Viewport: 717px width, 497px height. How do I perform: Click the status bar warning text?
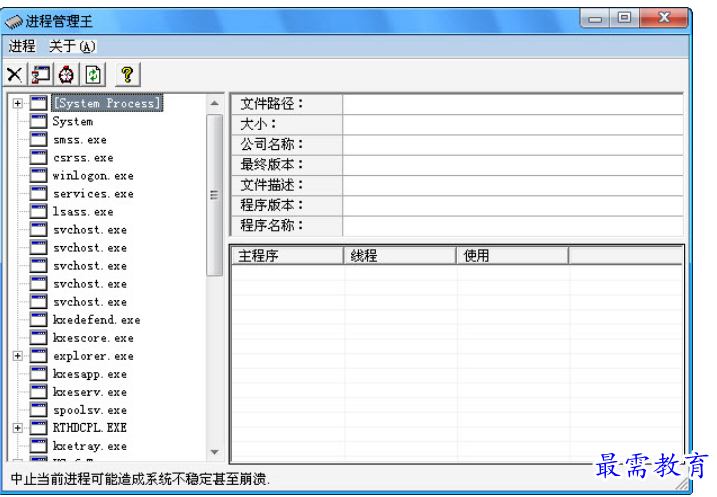click(140, 479)
